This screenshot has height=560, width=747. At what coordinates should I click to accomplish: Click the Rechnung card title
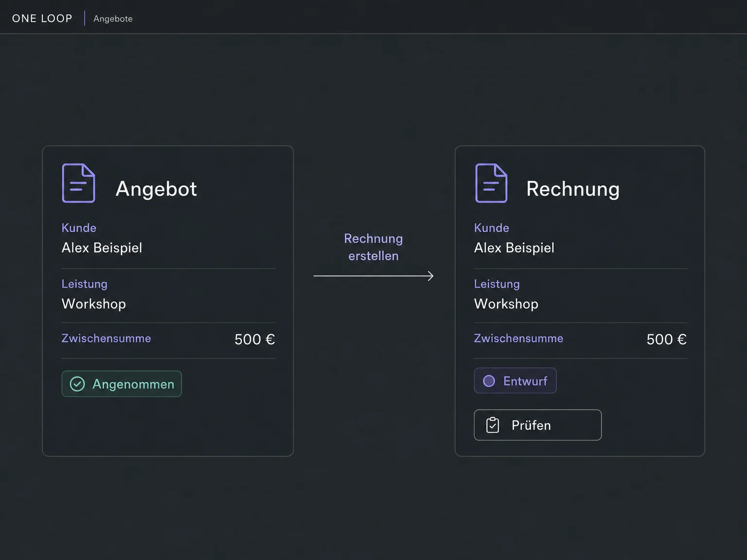pos(573,189)
